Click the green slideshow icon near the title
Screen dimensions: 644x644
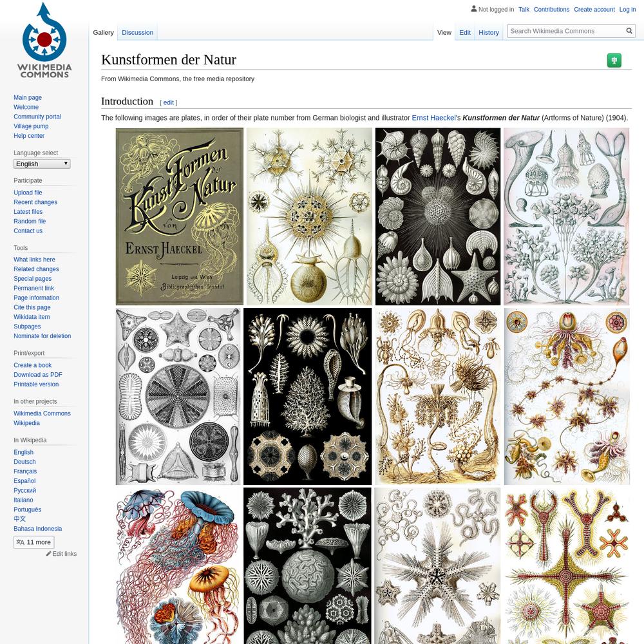(x=614, y=61)
